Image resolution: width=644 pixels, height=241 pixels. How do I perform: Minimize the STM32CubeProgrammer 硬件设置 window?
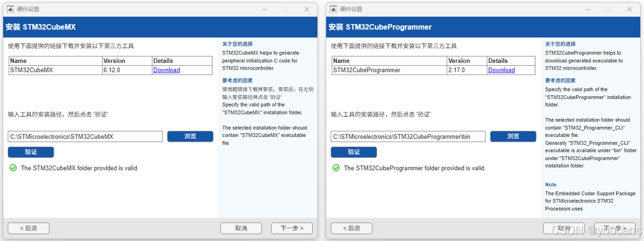[x=587, y=9]
